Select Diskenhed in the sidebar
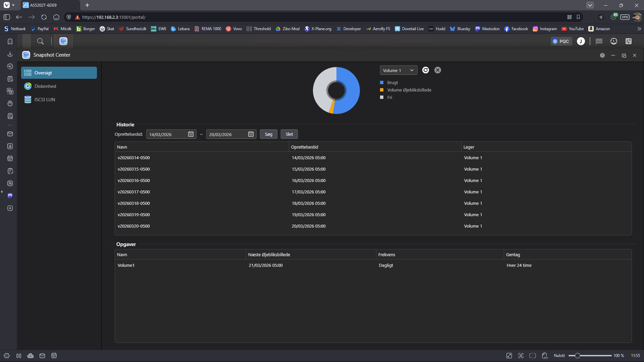Image resolution: width=644 pixels, height=362 pixels. (45, 86)
